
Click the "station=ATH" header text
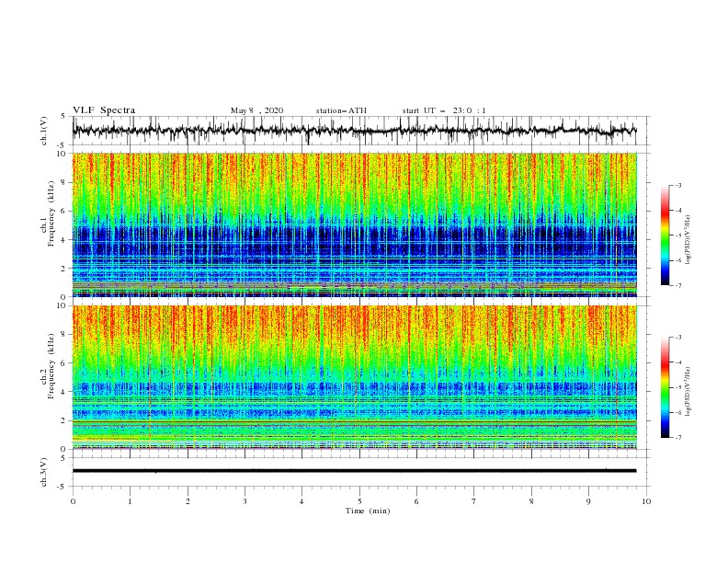tap(341, 110)
